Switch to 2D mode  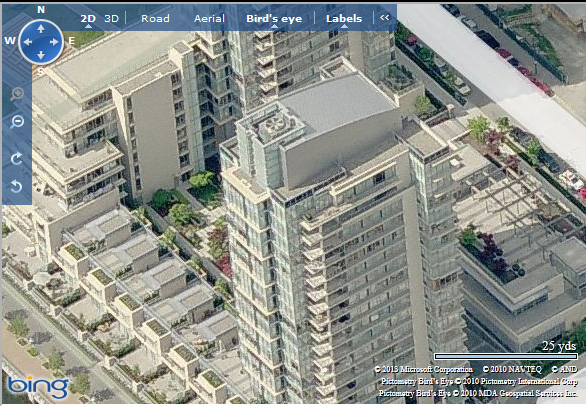click(88, 18)
